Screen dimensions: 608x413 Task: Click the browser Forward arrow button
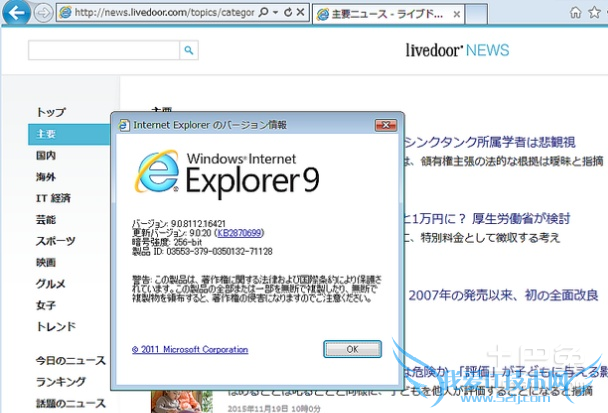pyautogui.click(x=43, y=13)
